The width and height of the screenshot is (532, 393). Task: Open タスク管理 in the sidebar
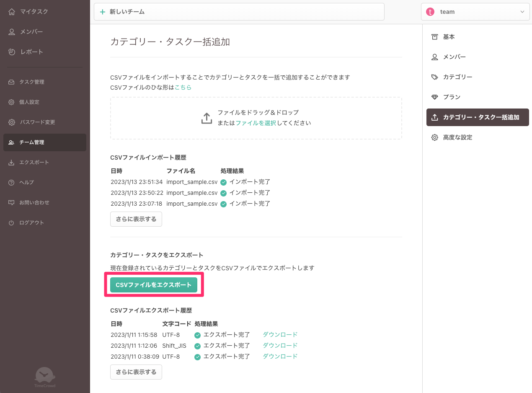(32, 82)
